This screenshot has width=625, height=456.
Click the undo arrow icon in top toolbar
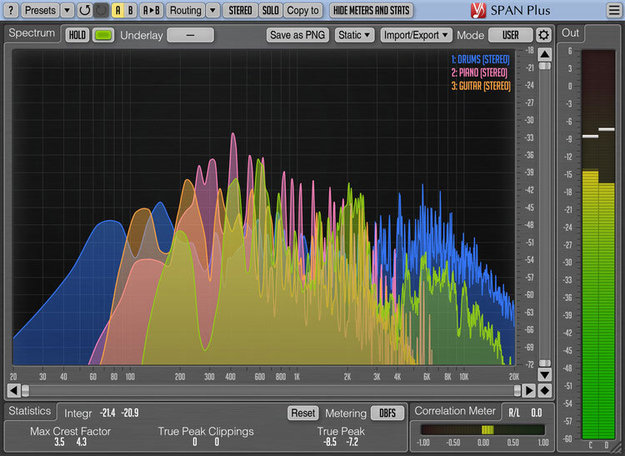coord(84,10)
